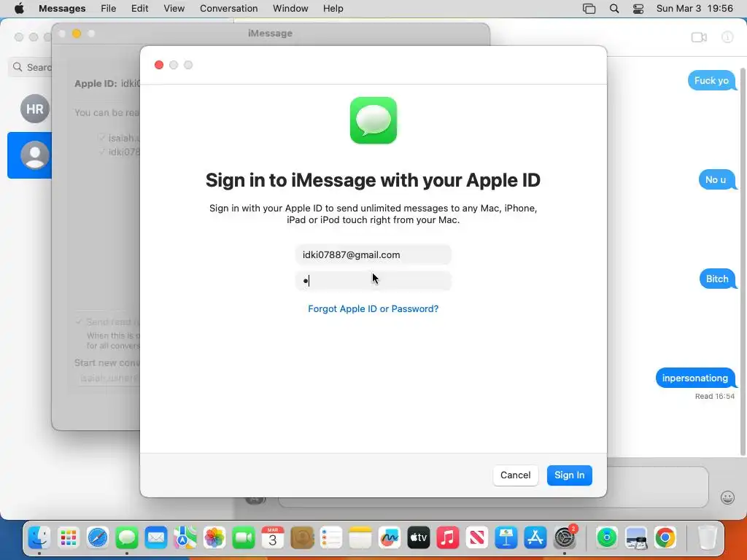Launch FaceTime from the dock
The width and height of the screenshot is (747, 560).
244,538
